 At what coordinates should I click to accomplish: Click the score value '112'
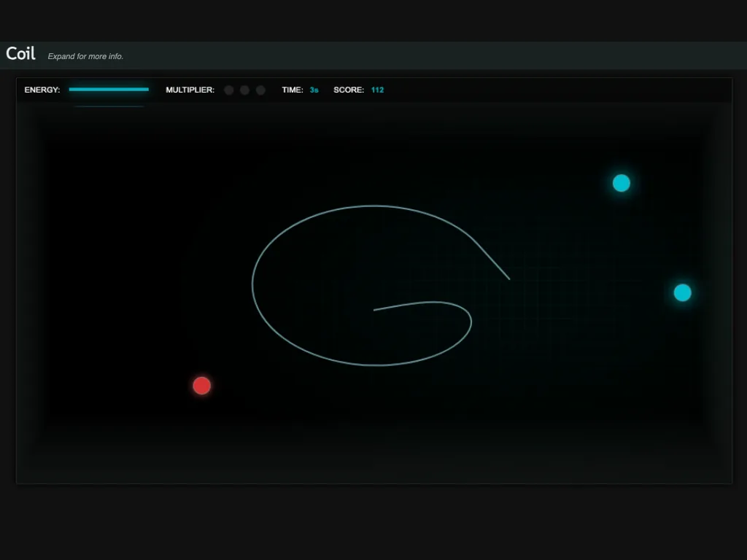coord(377,90)
